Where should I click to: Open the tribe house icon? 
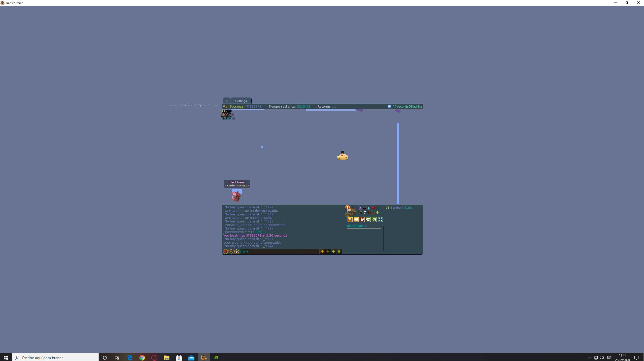(350, 219)
